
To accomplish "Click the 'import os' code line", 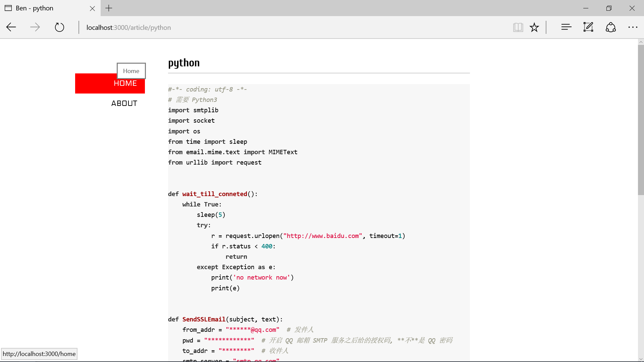I will (x=184, y=131).
